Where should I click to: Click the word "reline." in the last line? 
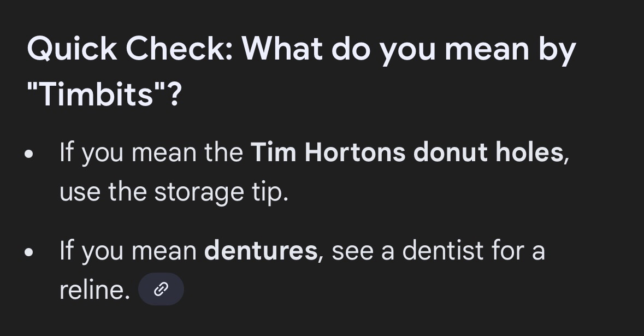pyautogui.click(x=94, y=290)
